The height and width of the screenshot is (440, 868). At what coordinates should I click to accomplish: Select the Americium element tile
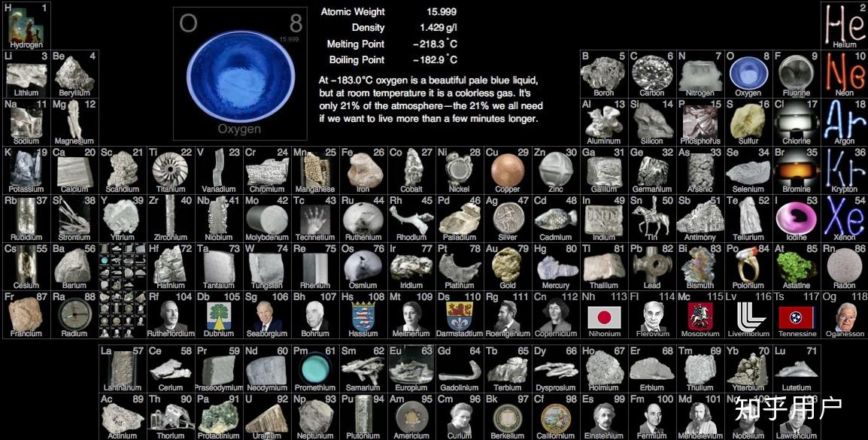pyautogui.click(x=411, y=417)
